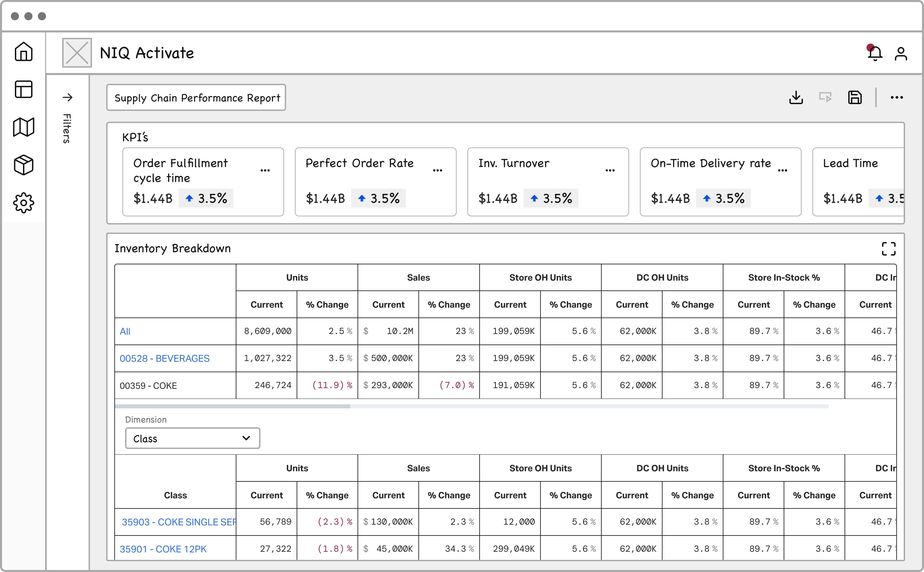
Task: Click the 00528 - BEVERAGES link
Action: (x=164, y=358)
